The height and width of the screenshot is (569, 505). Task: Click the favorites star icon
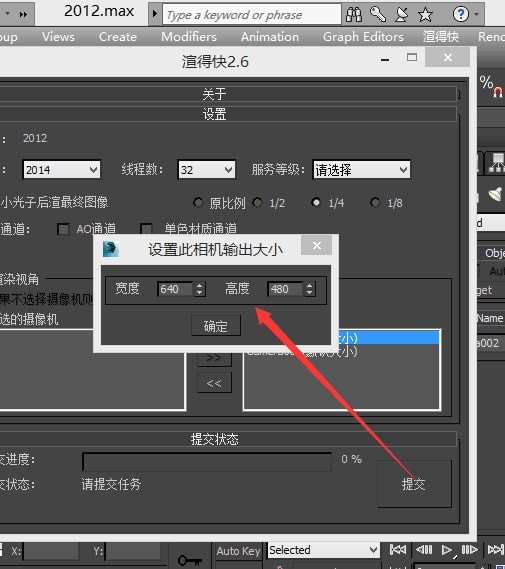pyautogui.click(x=425, y=15)
